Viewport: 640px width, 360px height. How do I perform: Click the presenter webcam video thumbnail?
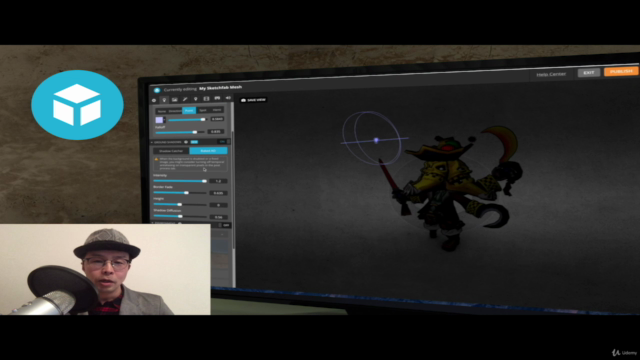click(x=105, y=269)
